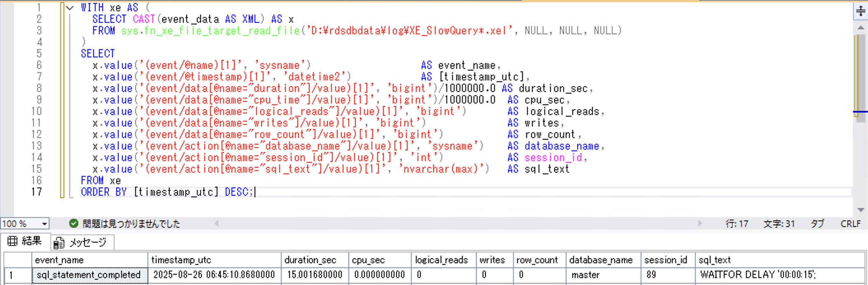This screenshot has height=285, width=868.
Task: Select the 2025-08-26 06:45:10.8680000 cell
Action: (215, 275)
